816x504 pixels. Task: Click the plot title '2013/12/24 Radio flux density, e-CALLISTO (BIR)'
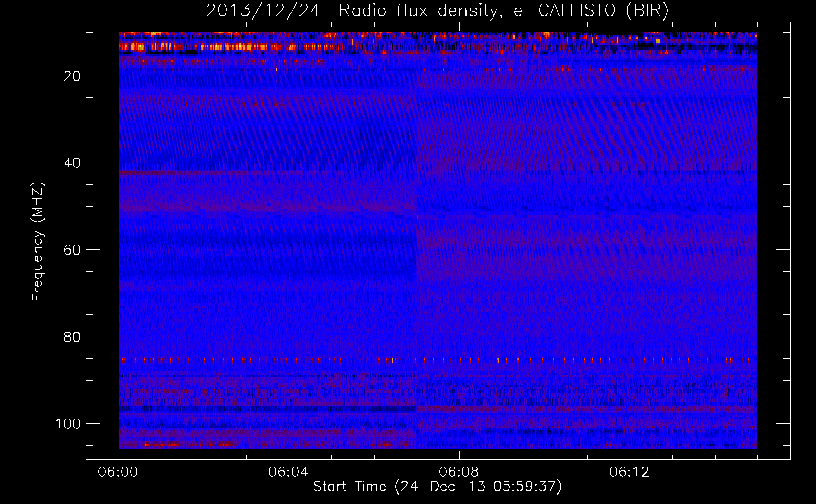[437, 11]
